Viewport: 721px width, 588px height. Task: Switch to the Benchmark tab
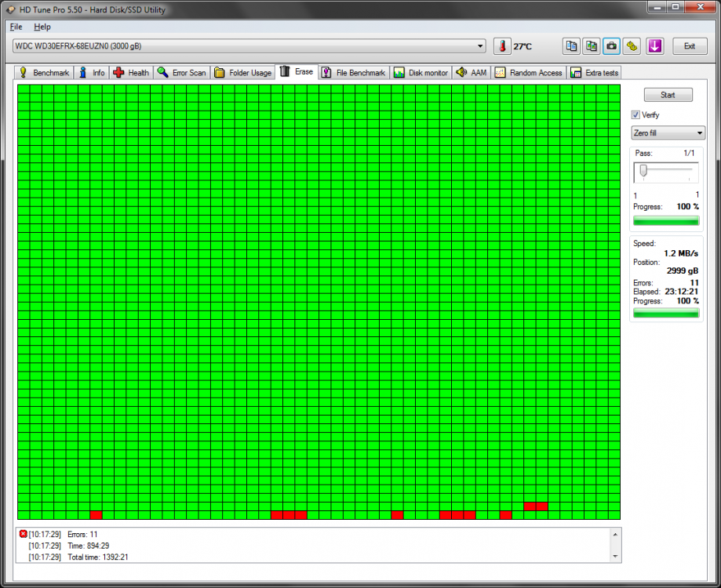(x=44, y=73)
